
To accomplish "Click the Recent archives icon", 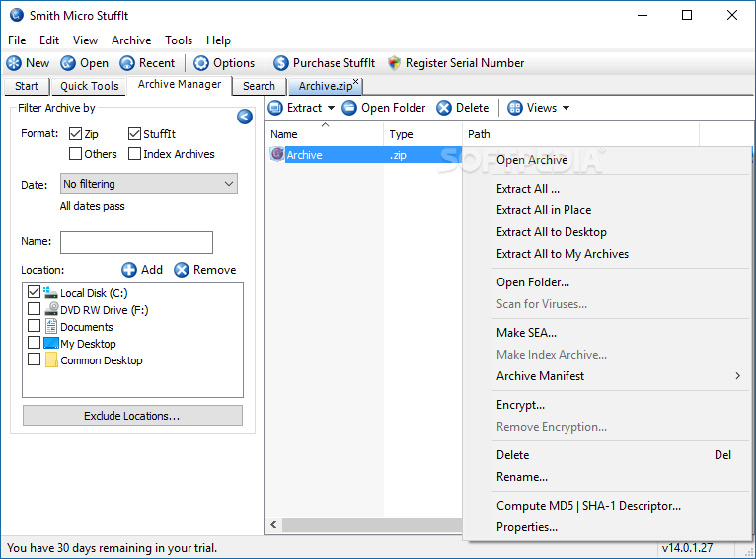I will point(127,63).
